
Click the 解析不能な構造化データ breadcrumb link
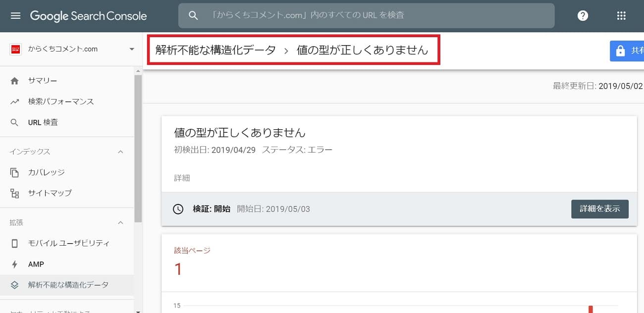tap(215, 50)
